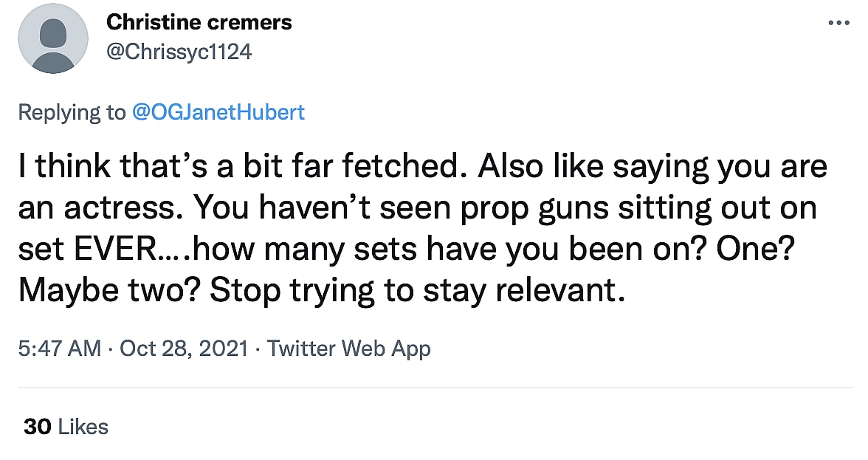This screenshot has height=460, width=868.
Task: Open the Oct 28, 2021 date link
Action: click(183, 348)
